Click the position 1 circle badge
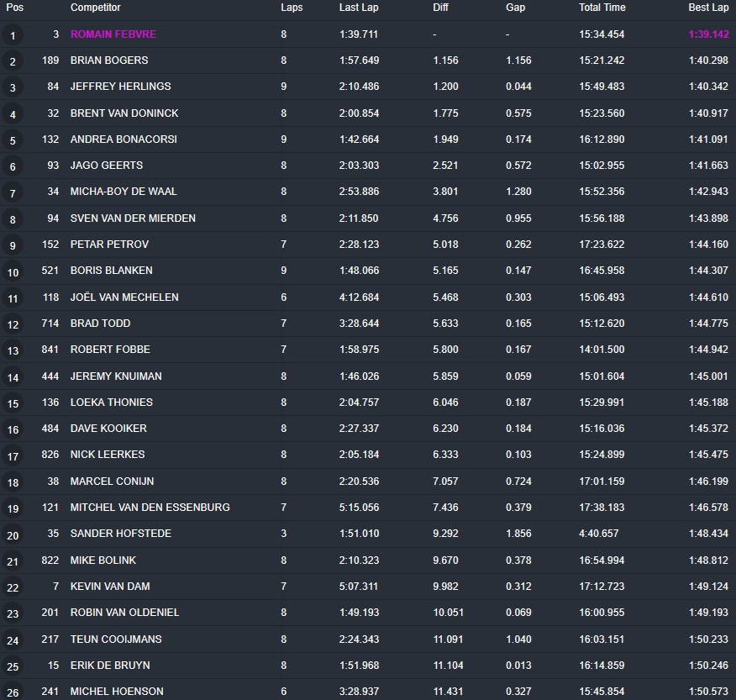 coord(13,35)
